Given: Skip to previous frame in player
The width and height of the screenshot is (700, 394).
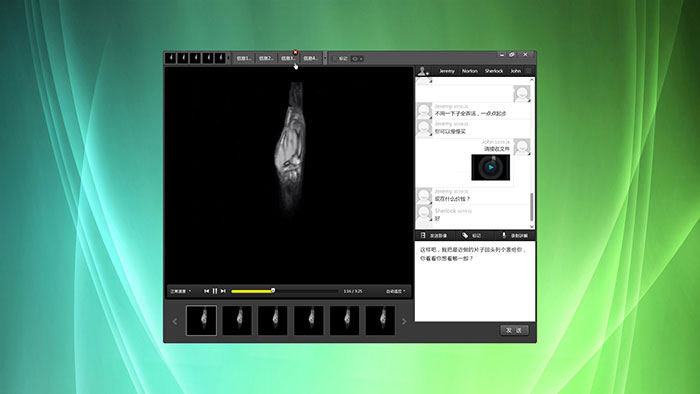Looking at the screenshot, I should pos(206,291).
